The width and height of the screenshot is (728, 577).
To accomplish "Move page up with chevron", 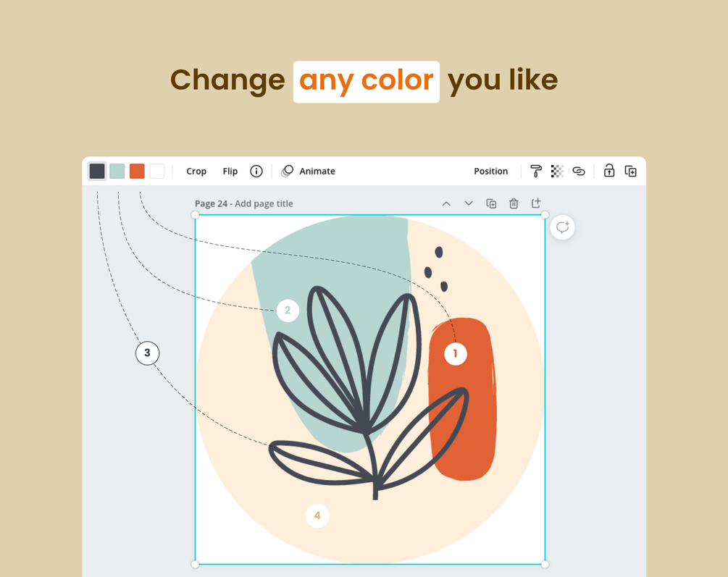I will [x=446, y=203].
